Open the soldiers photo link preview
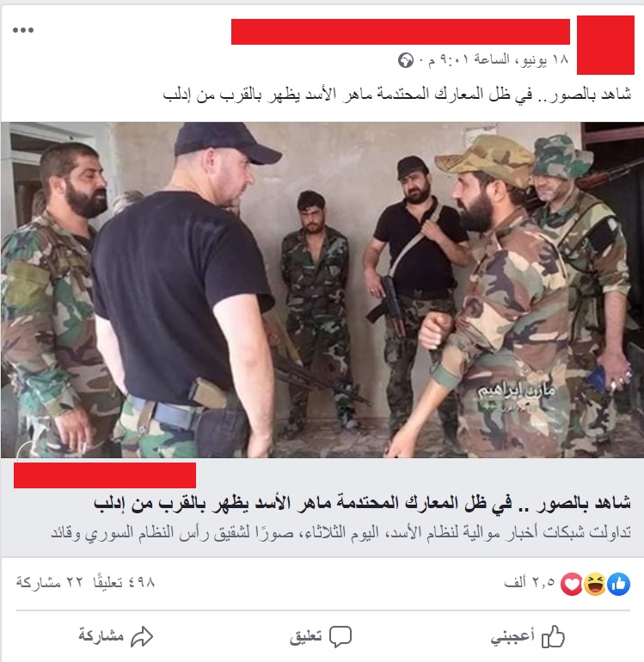The width and height of the screenshot is (644, 662). point(322,290)
